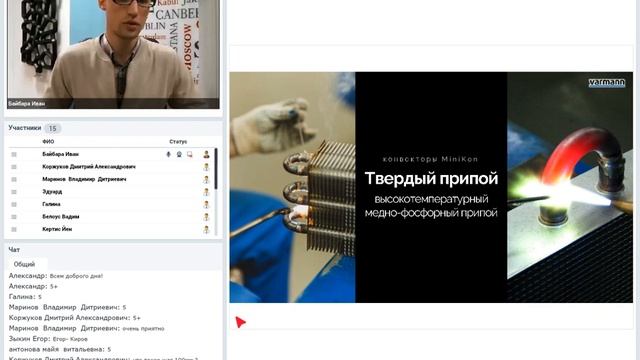The width and height of the screenshot is (640, 360).
Task: Click the user role icon for Эдуард
Action: click(x=206, y=192)
